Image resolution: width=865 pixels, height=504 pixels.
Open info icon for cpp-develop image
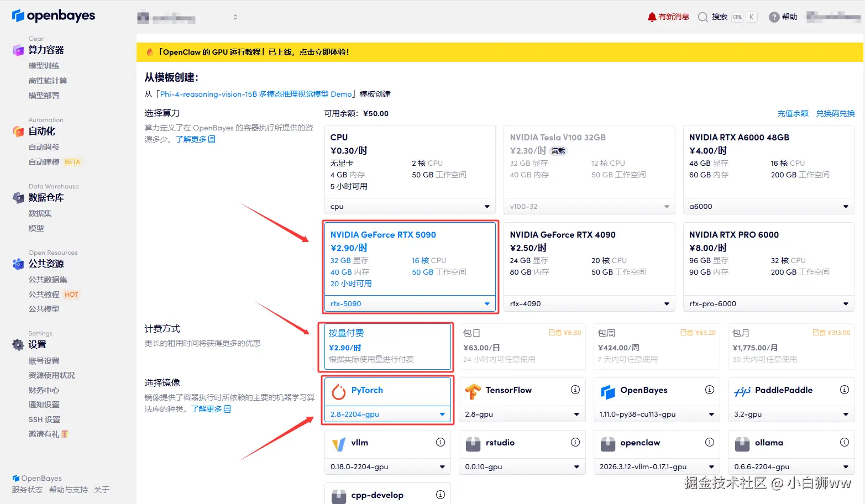tap(441, 495)
